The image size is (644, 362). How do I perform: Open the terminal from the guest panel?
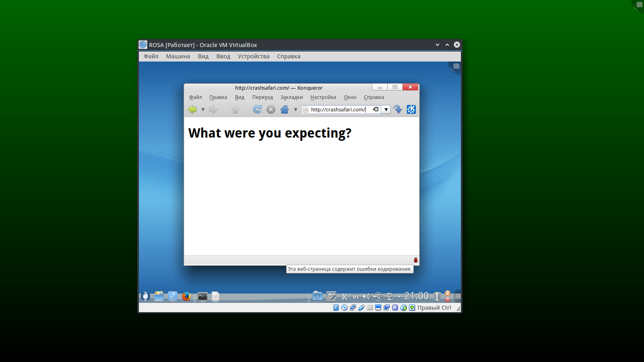tap(202, 297)
